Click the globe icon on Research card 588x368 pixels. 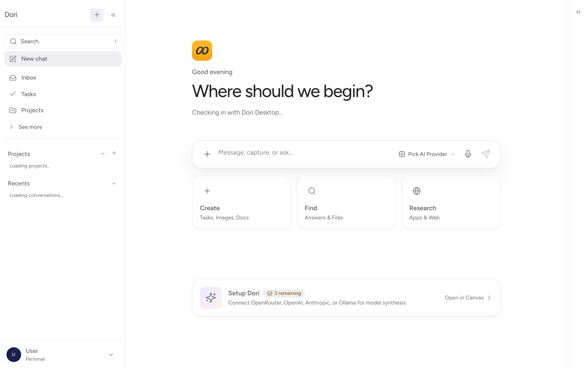pyautogui.click(x=417, y=191)
